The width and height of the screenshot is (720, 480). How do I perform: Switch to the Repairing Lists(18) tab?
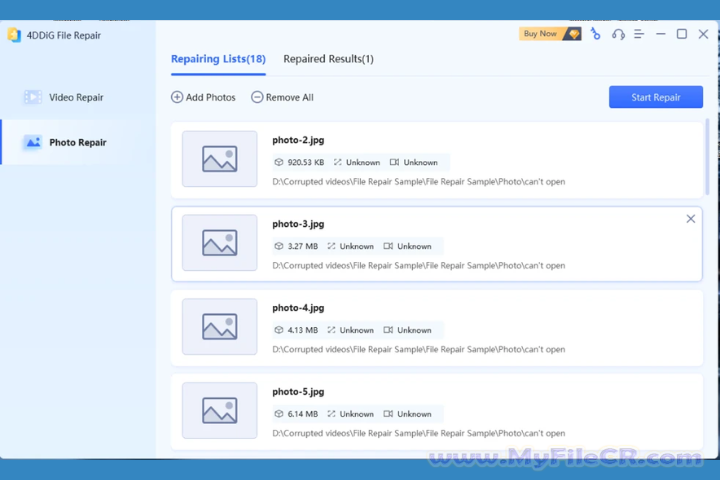[x=218, y=59]
